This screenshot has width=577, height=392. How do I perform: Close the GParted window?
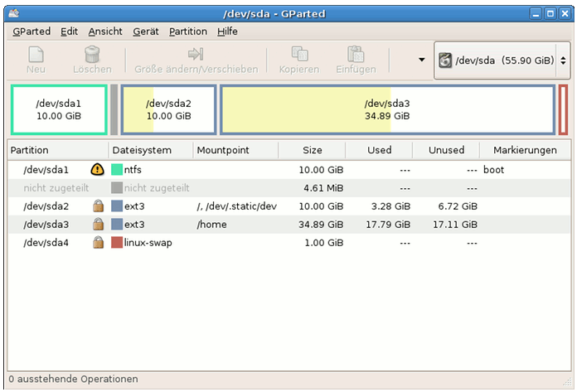point(565,14)
